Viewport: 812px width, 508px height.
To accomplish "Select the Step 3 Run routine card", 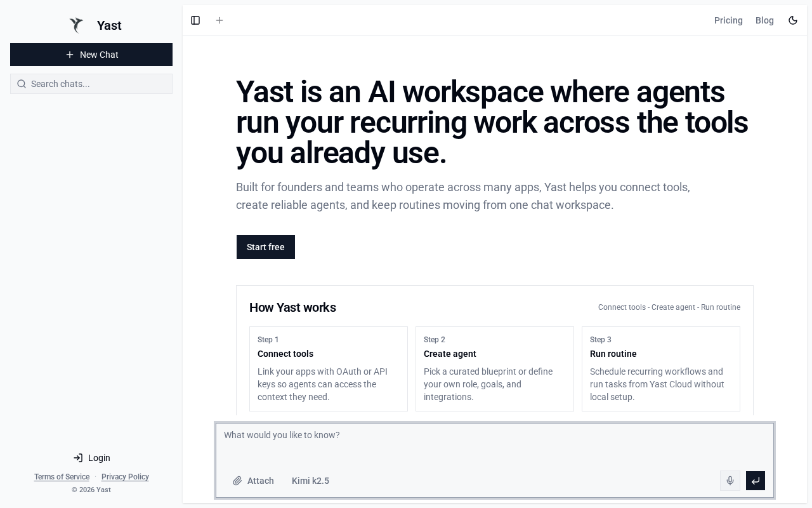I will point(661,369).
